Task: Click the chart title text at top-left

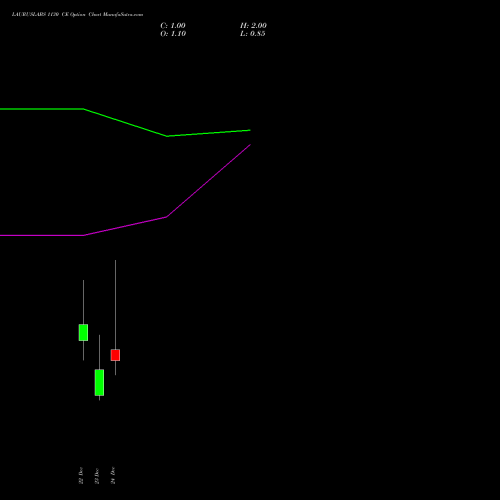Action: point(77,14)
